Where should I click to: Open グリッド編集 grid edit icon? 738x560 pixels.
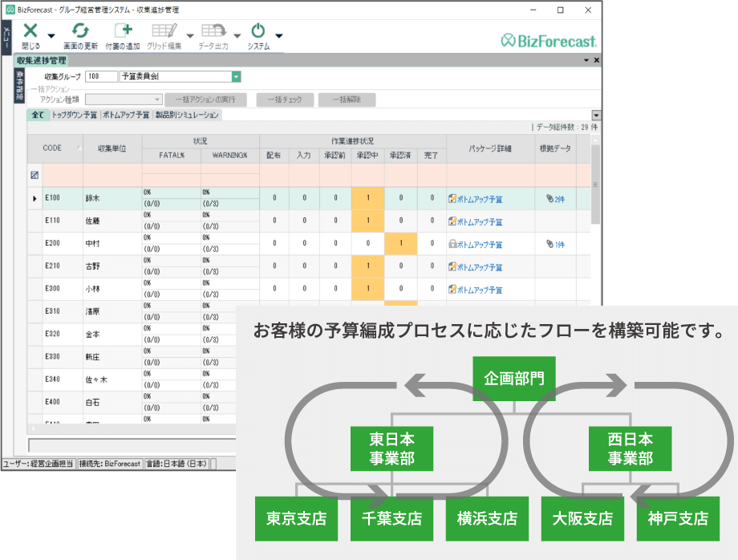[x=164, y=30]
